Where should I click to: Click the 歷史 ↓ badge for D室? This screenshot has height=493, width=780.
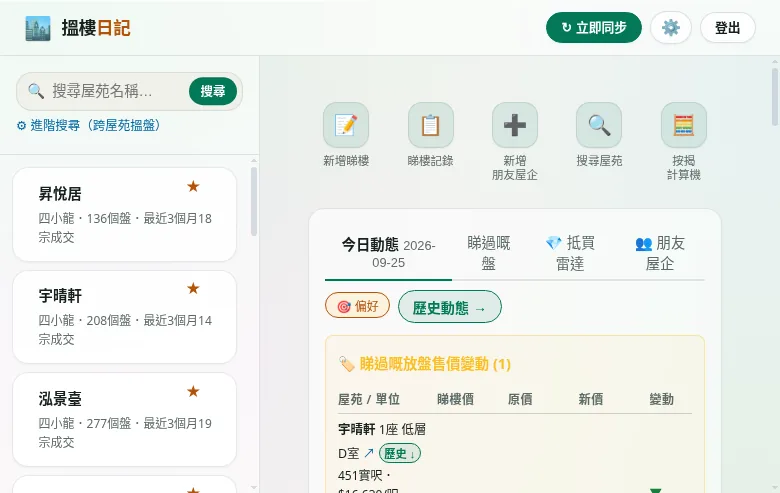click(399, 453)
